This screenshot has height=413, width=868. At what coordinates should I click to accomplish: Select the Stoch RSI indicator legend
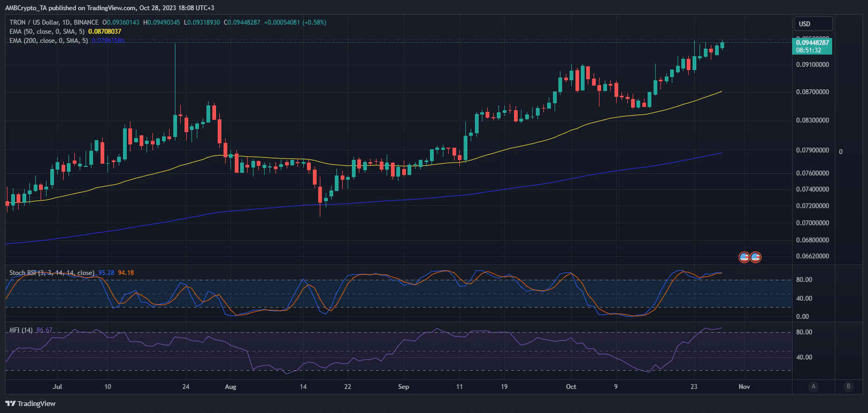click(x=52, y=273)
